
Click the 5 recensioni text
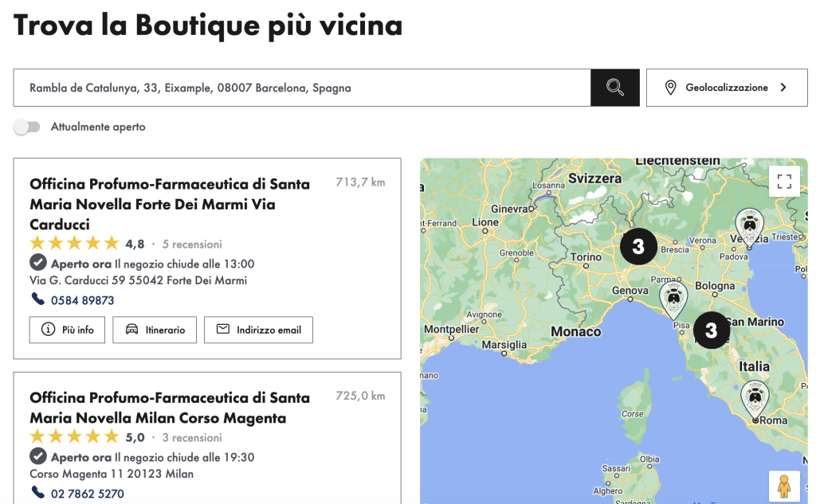pos(192,244)
